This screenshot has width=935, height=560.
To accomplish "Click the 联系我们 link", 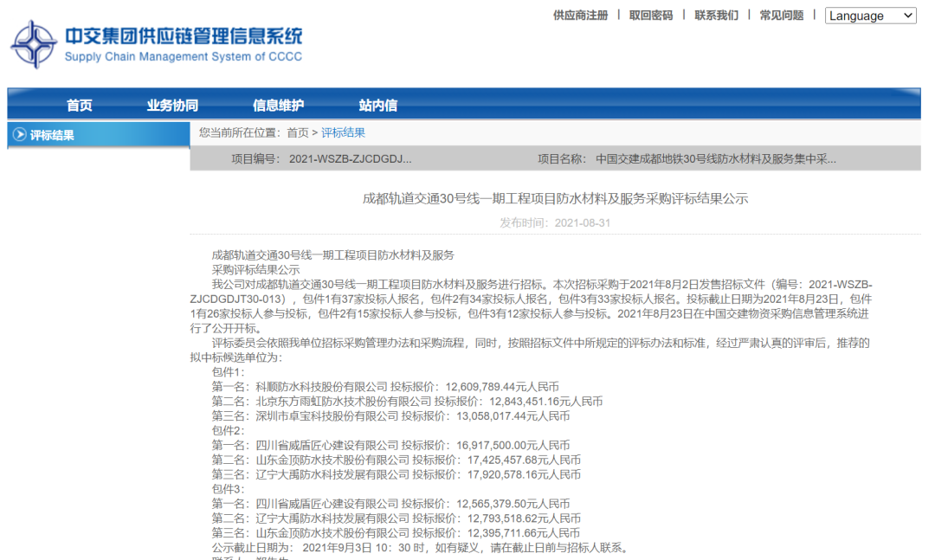I will click(x=716, y=16).
